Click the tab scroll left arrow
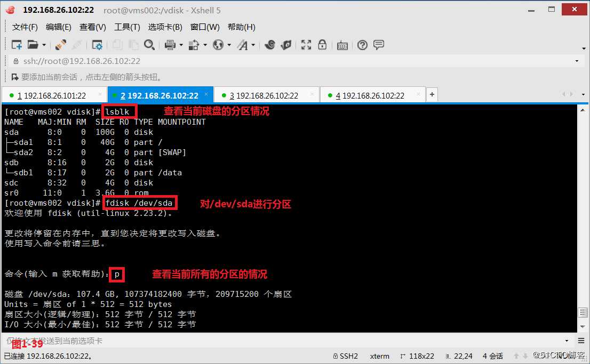Screen dimensions: 590x364 click(x=564, y=94)
